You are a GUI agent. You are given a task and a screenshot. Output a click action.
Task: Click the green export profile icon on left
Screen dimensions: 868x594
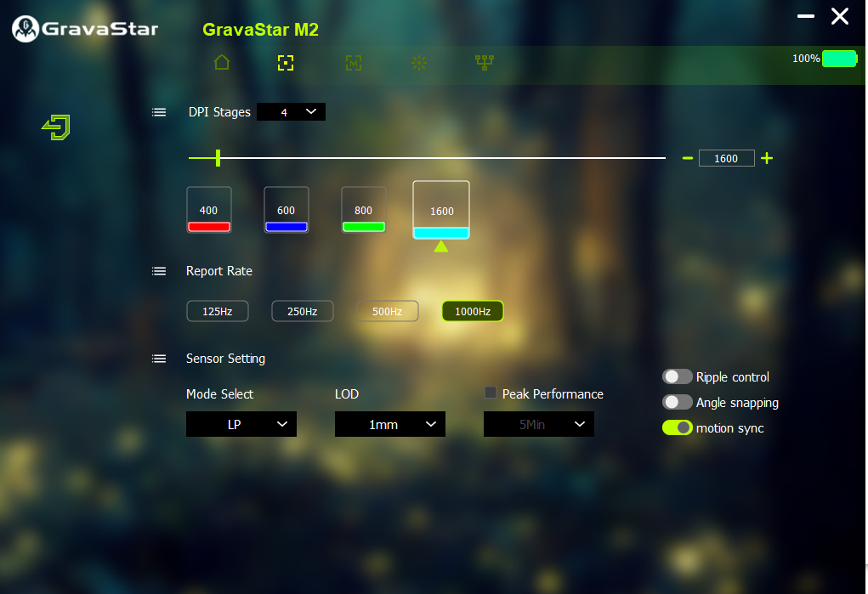56,127
